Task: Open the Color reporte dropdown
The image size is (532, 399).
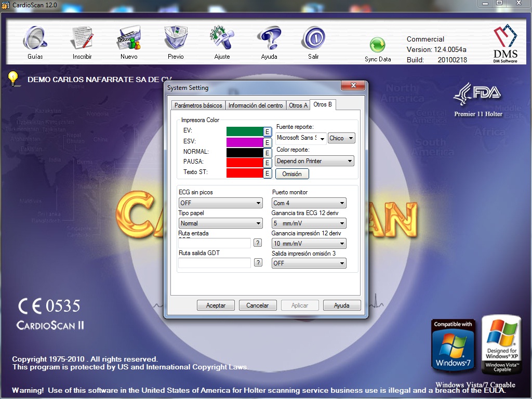Action: coord(315,161)
